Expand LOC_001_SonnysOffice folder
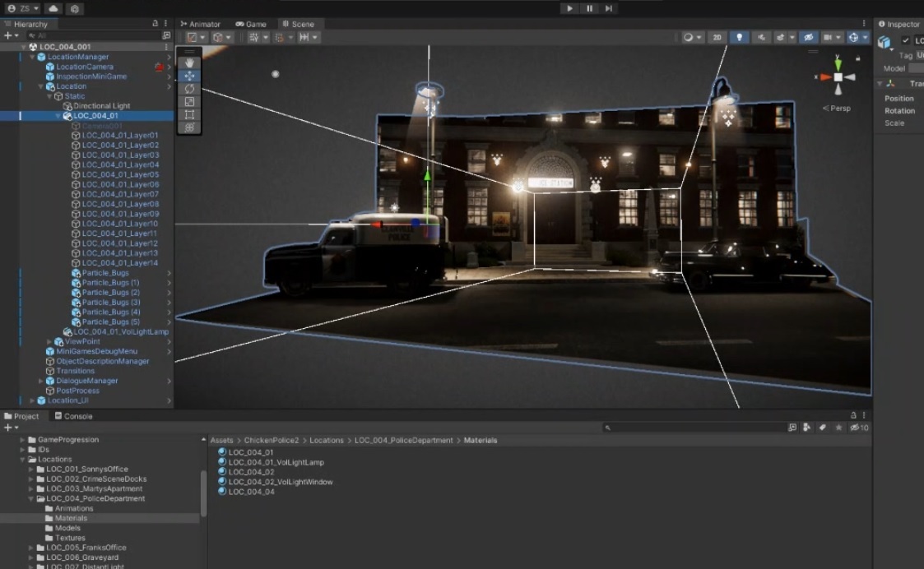 pos(31,470)
